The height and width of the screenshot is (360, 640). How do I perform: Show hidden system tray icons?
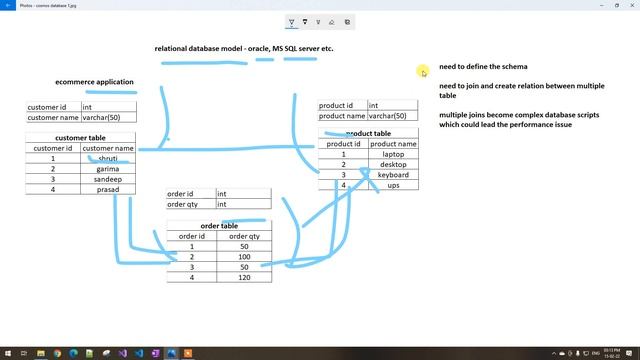pyautogui.click(x=554, y=353)
